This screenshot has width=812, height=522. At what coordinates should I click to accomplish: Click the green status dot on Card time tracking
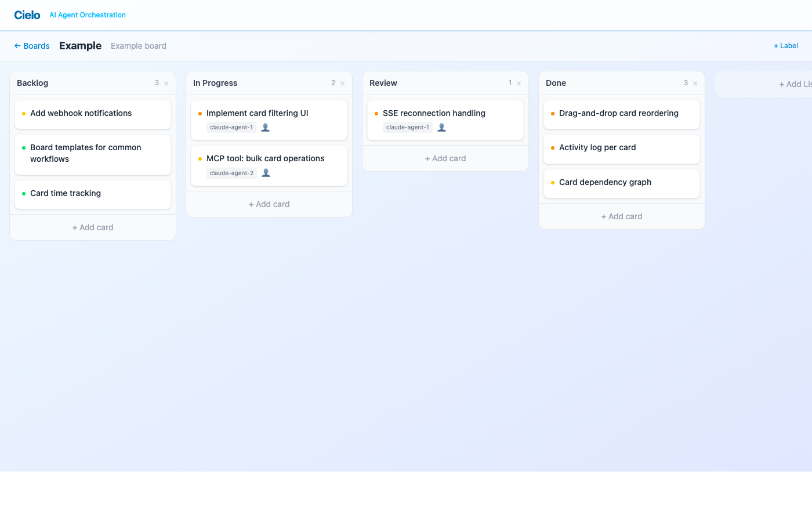23,193
